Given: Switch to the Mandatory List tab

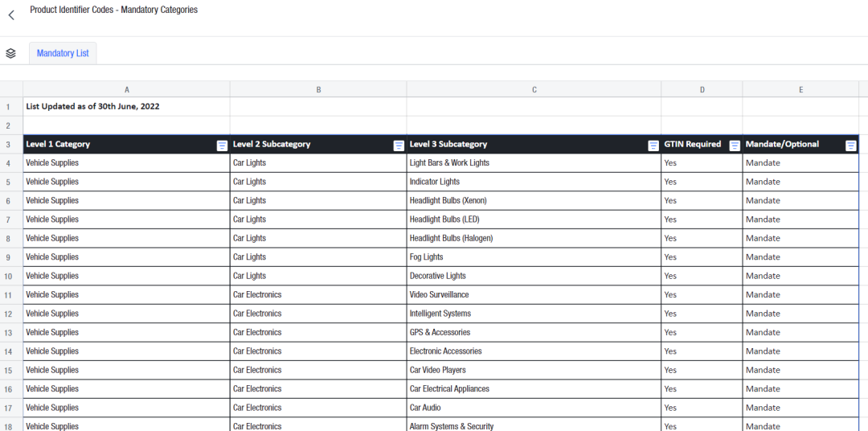Looking at the screenshot, I should (63, 53).
